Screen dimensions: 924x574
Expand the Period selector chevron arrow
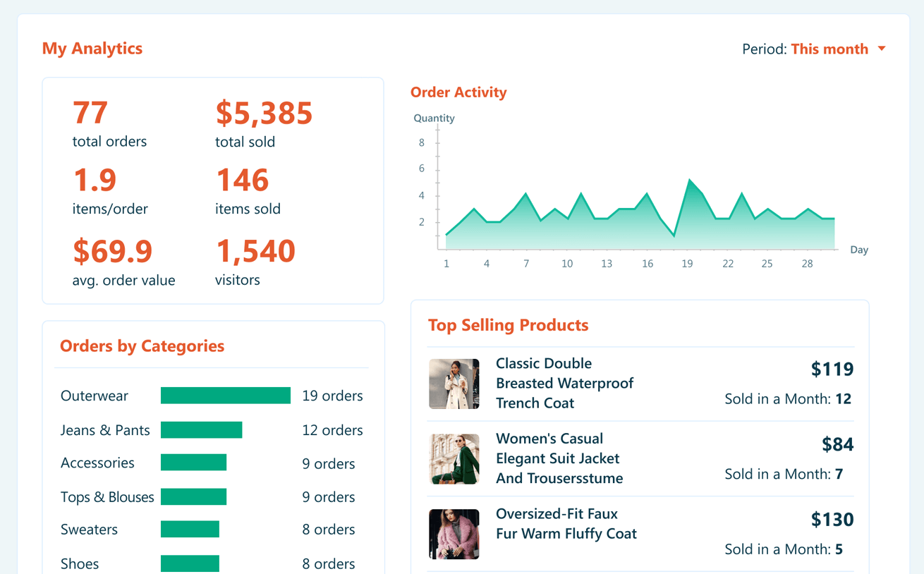click(882, 49)
